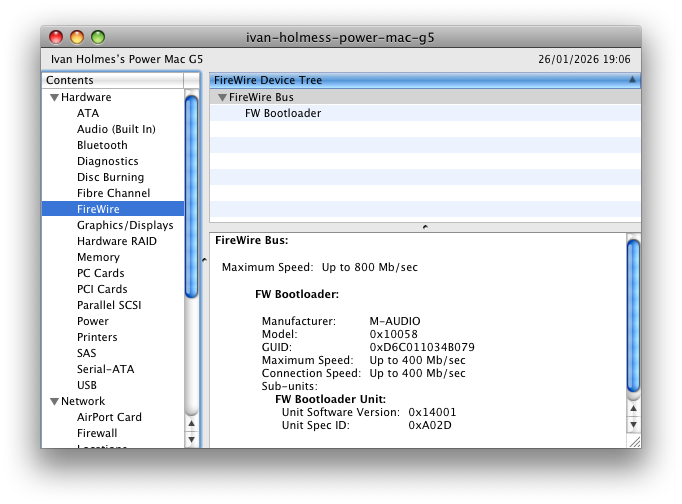682x504 pixels.
Task: Click the Model value 0x10058
Action: point(394,334)
